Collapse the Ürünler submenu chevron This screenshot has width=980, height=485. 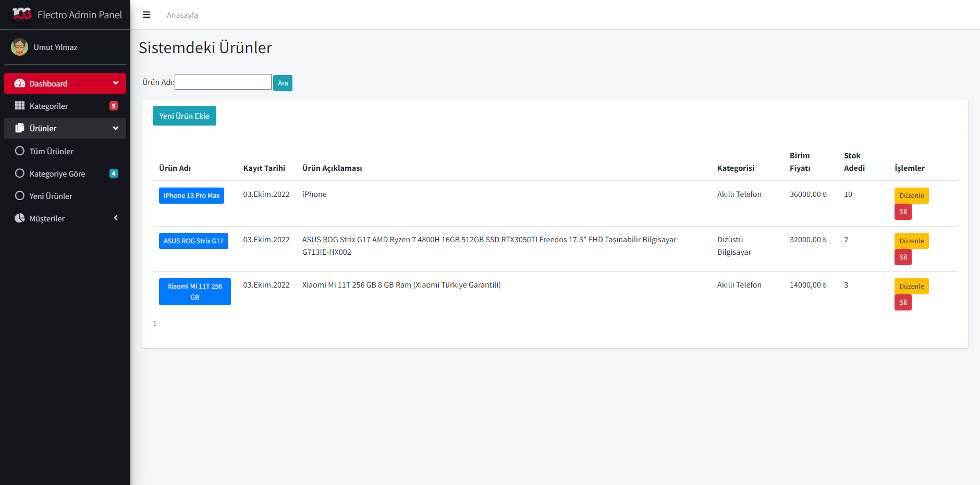click(116, 128)
